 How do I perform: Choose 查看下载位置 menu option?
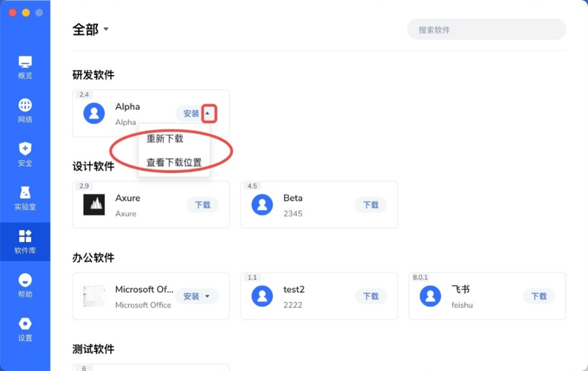[174, 162]
